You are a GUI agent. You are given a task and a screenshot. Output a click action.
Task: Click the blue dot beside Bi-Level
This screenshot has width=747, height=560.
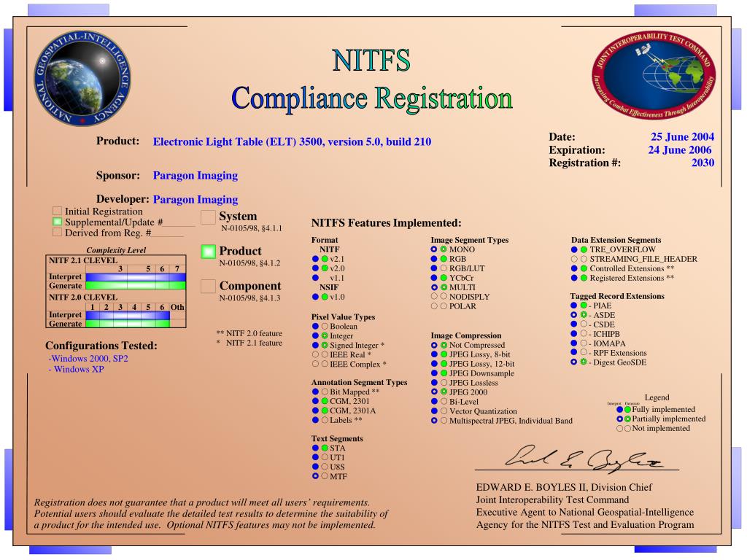[x=434, y=402]
